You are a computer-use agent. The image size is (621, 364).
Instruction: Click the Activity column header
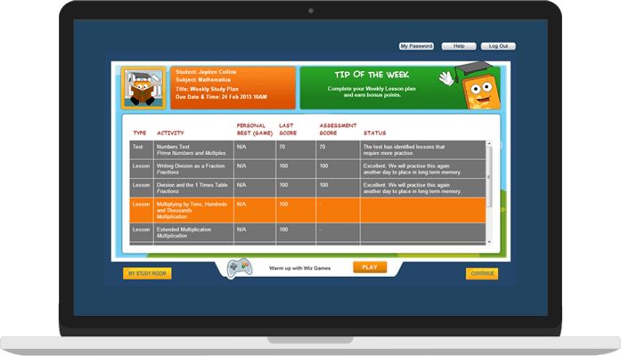pos(170,133)
